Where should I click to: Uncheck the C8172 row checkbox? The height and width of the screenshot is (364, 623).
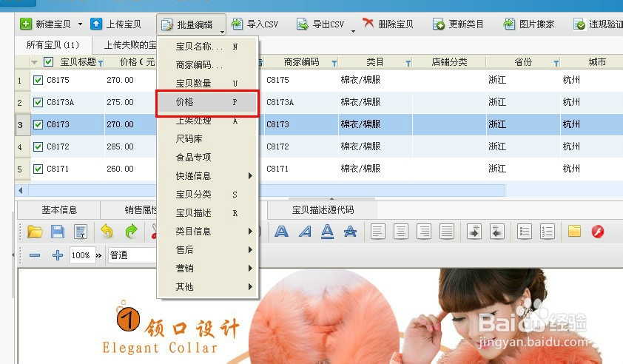tap(38, 146)
